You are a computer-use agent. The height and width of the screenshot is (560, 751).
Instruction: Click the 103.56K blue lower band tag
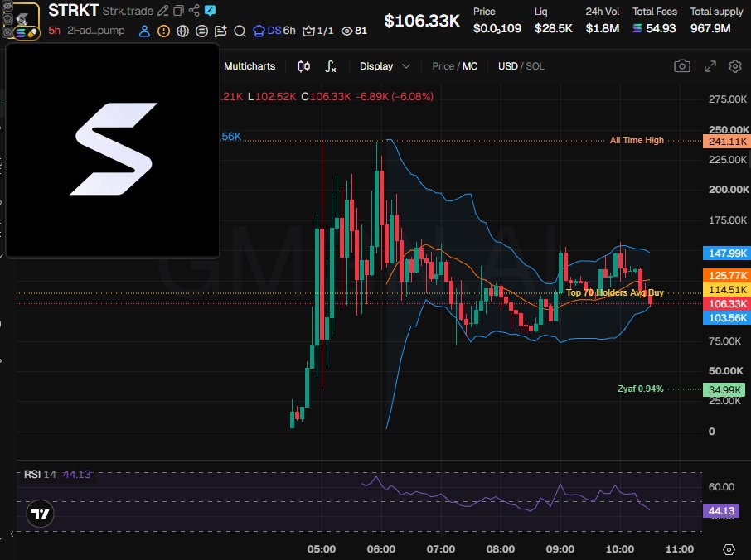pyautogui.click(x=727, y=318)
